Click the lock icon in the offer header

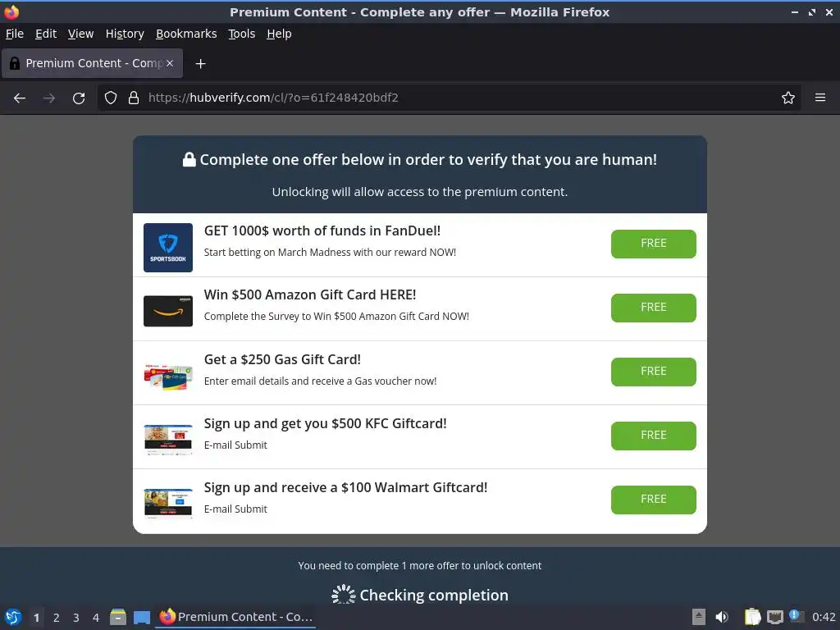coord(189,159)
